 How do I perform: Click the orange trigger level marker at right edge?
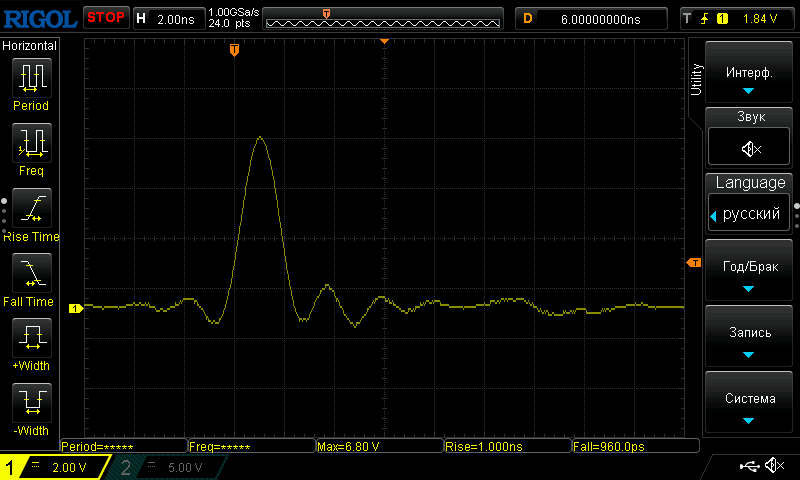tap(693, 262)
